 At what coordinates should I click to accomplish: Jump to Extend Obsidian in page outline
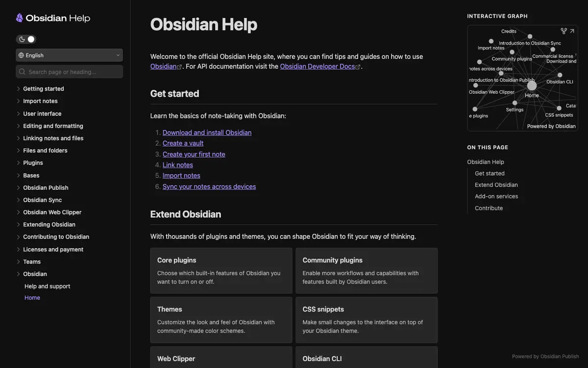496,185
